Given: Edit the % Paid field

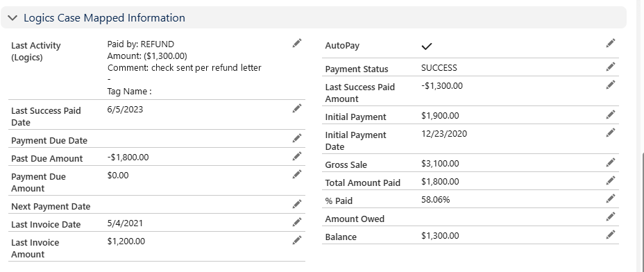Looking at the screenshot, I should [x=611, y=198].
